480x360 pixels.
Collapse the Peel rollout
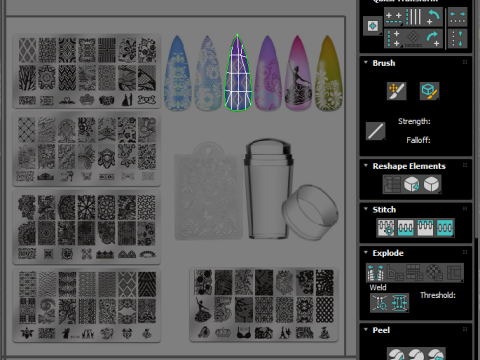(x=366, y=329)
